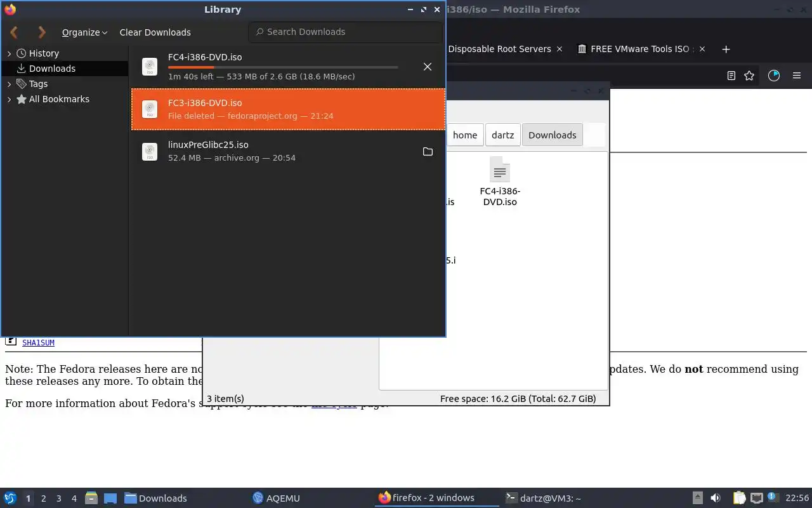812x508 pixels.
Task: Click the FC3-i386-DVD.iso file type icon
Action: click(x=150, y=109)
